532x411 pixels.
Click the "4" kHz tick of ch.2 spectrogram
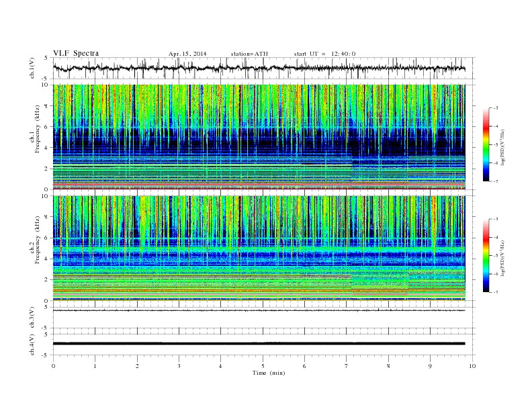(46, 259)
